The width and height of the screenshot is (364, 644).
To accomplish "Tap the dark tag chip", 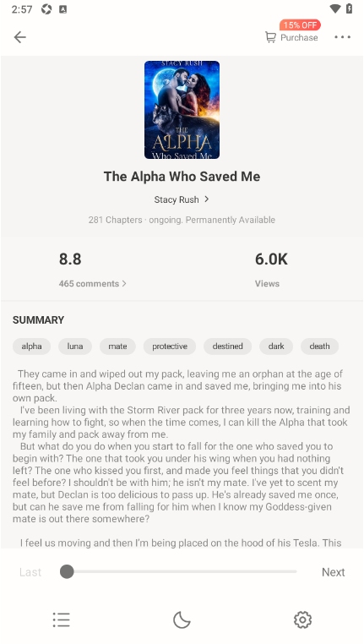I will point(276,347).
